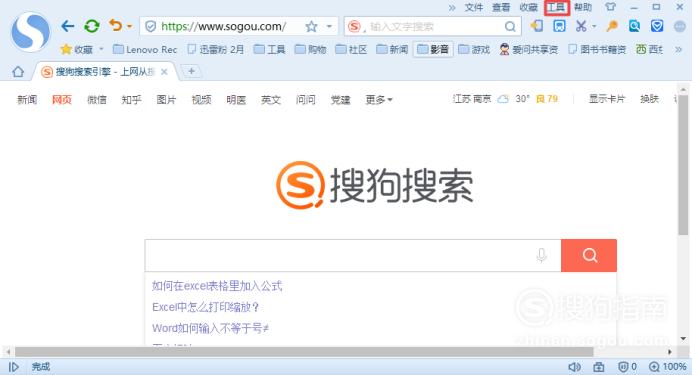Restore the closed page with the orange undo icon
692x375 pixels.
pos(116,26)
